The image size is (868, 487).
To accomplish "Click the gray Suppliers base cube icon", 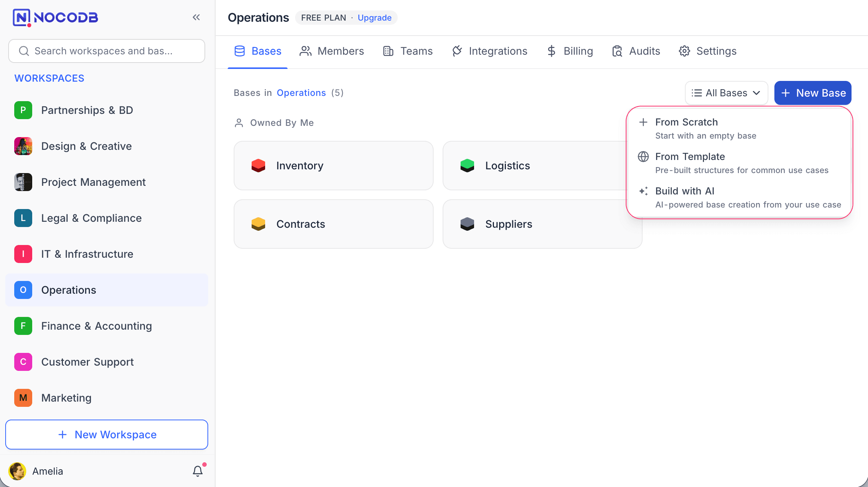I will [x=467, y=224].
